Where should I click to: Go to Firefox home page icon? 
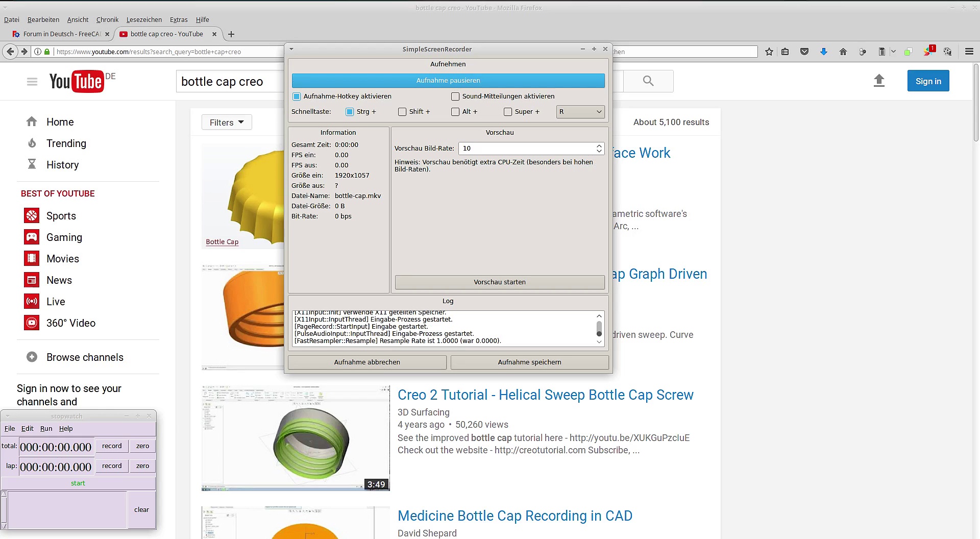click(843, 52)
